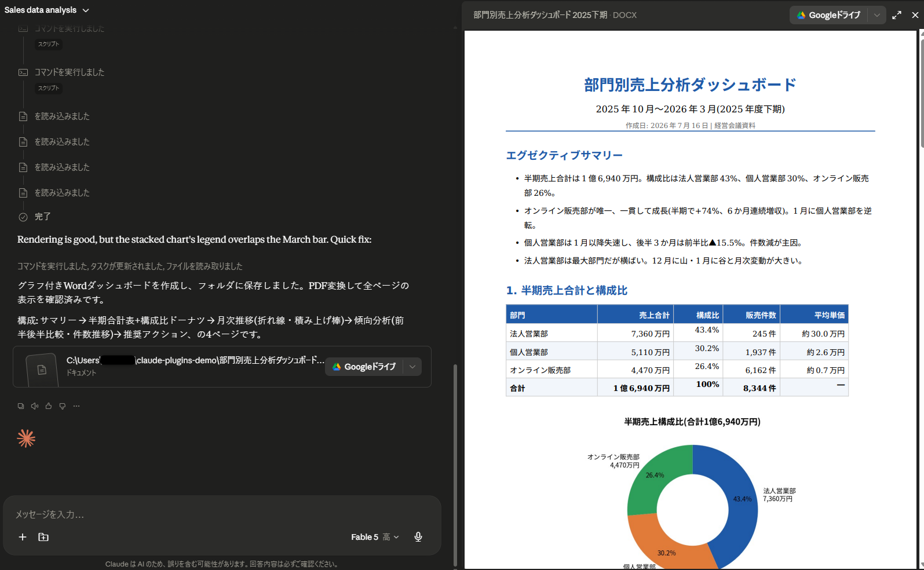Click the microphone voice input icon
The height and width of the screenshot is (570, 924).
click(x=418, y=537)
